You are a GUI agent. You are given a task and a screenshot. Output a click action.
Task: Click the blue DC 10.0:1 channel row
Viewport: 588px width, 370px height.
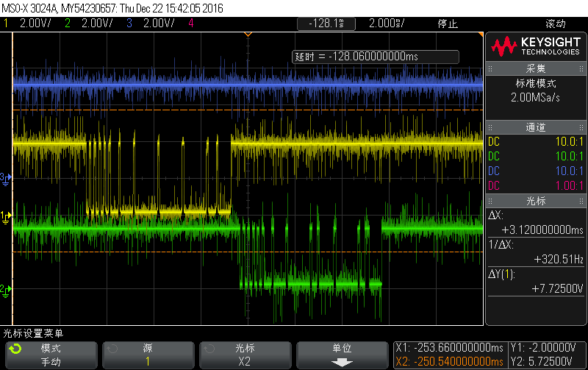pos(536,171)
